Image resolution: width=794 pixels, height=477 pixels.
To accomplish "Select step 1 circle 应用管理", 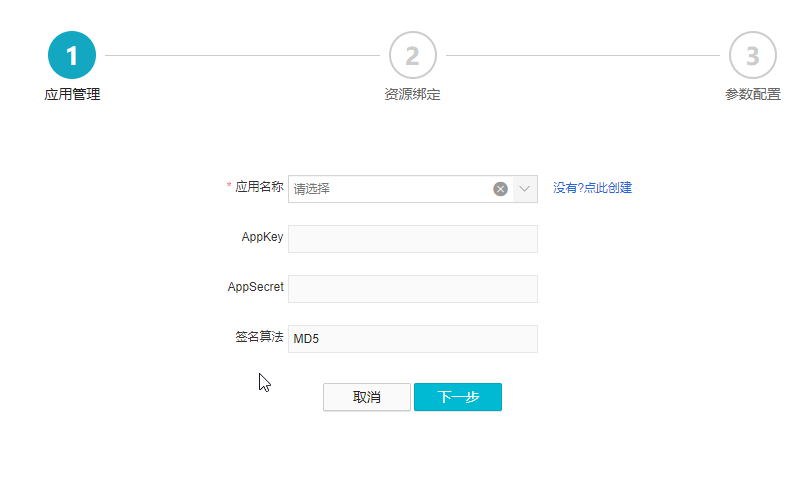I will [72, 55].
